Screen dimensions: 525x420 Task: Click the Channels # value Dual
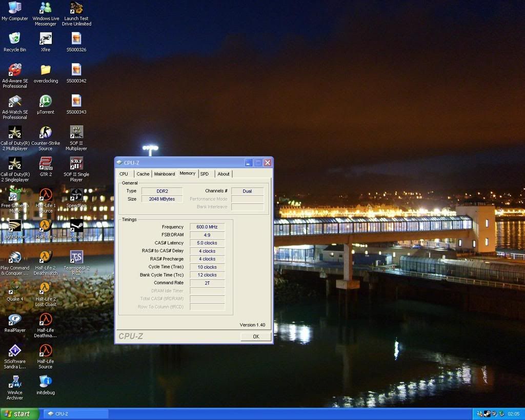(x=248, y=191)
